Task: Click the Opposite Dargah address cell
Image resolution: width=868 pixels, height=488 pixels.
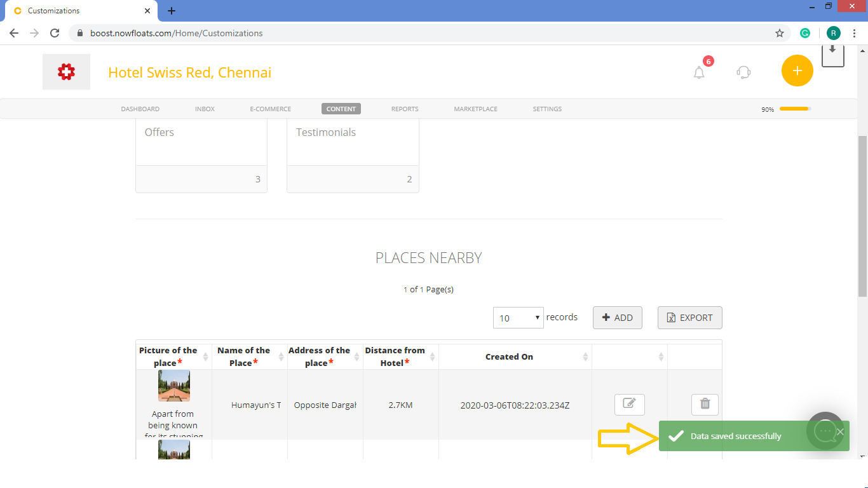Action: tap(325, 405)
